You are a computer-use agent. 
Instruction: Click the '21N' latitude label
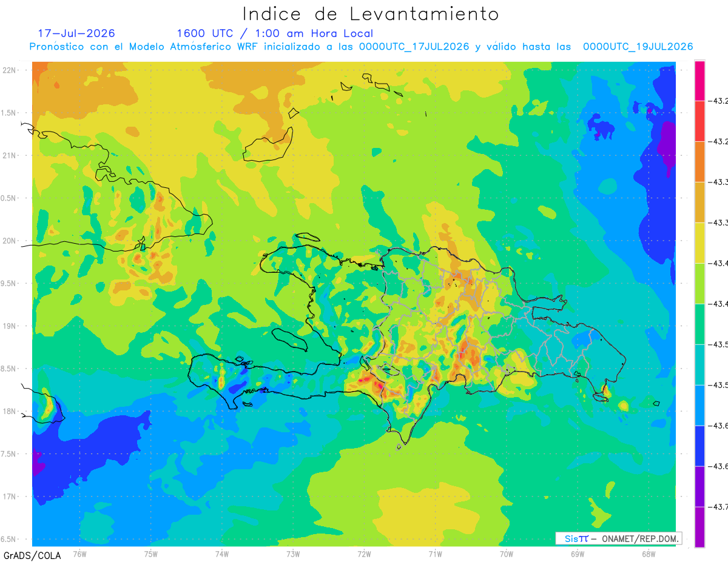coord(10,156)
